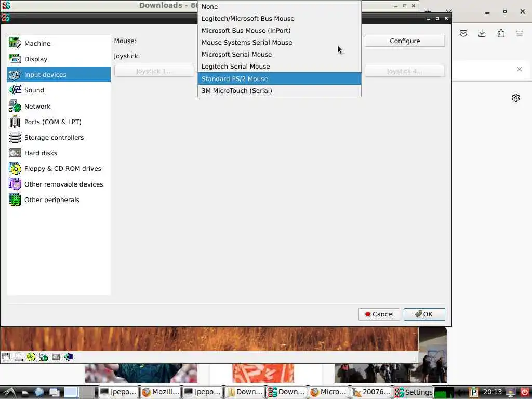Image resolution: width=532 pixels, height=399 pixels.
Task: Dismiss the Firefox notification with X
Action: [520, 69]
